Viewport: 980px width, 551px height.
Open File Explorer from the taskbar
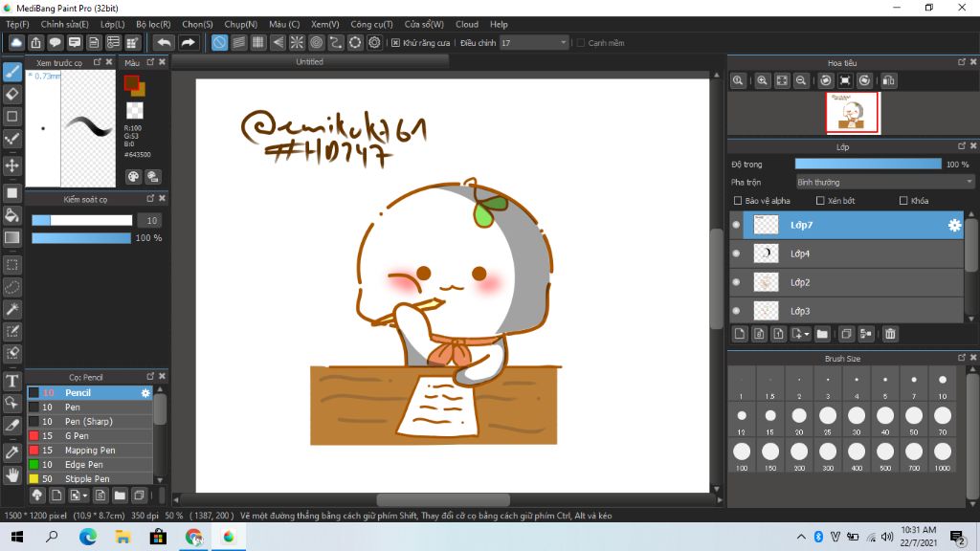tap(122, 537)
